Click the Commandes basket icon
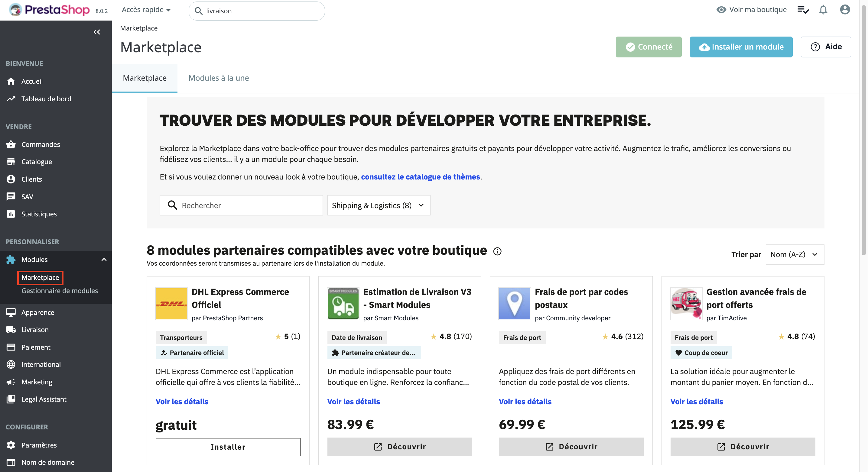This screenshot has width=868, height=472. (x=11, y=144)
